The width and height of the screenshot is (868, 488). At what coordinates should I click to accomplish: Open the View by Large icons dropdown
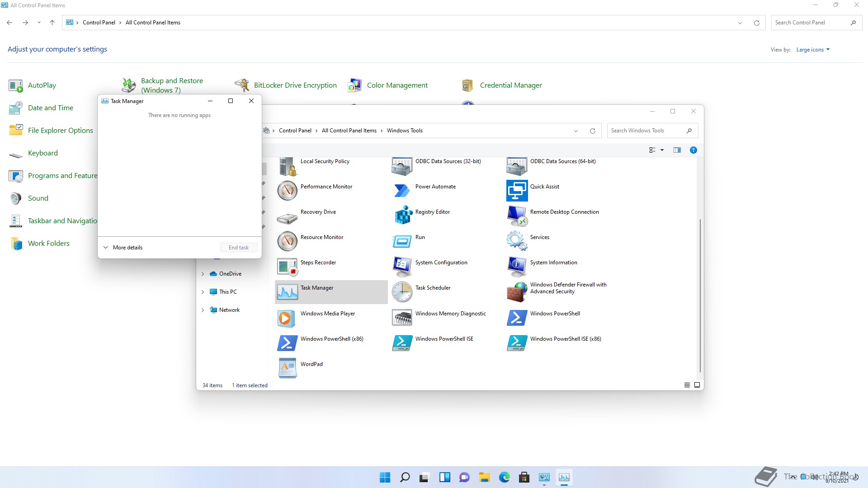813,50
